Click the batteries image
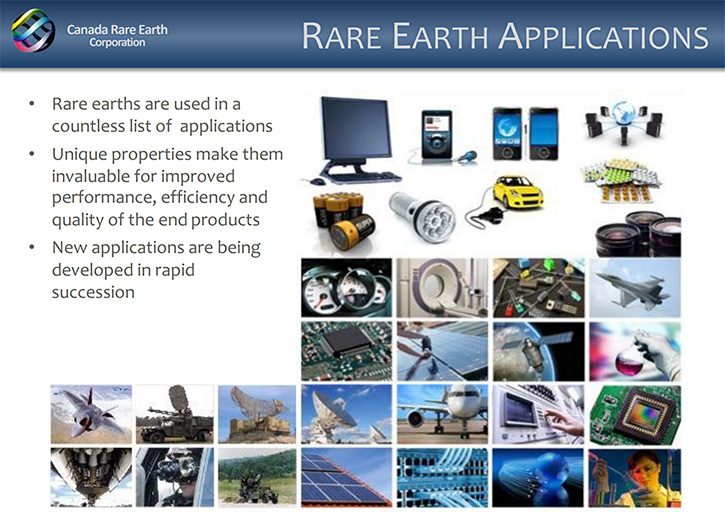 point(344,221)
